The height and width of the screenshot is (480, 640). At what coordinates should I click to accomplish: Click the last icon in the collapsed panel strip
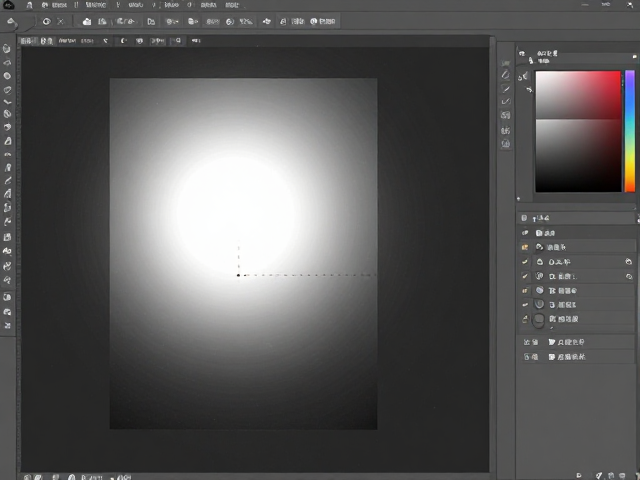pos(506,144)
